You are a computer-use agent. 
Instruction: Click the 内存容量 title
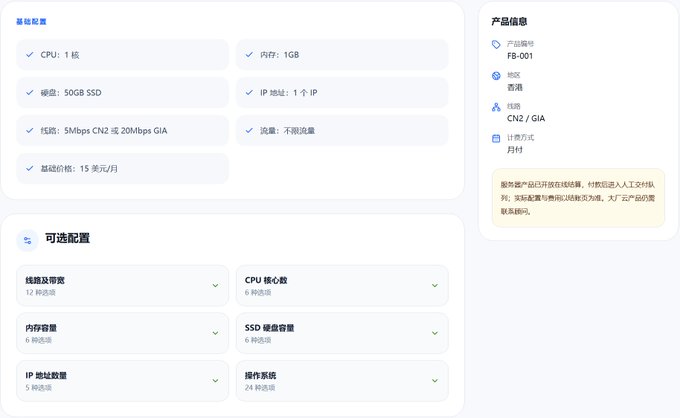point(41,328)
